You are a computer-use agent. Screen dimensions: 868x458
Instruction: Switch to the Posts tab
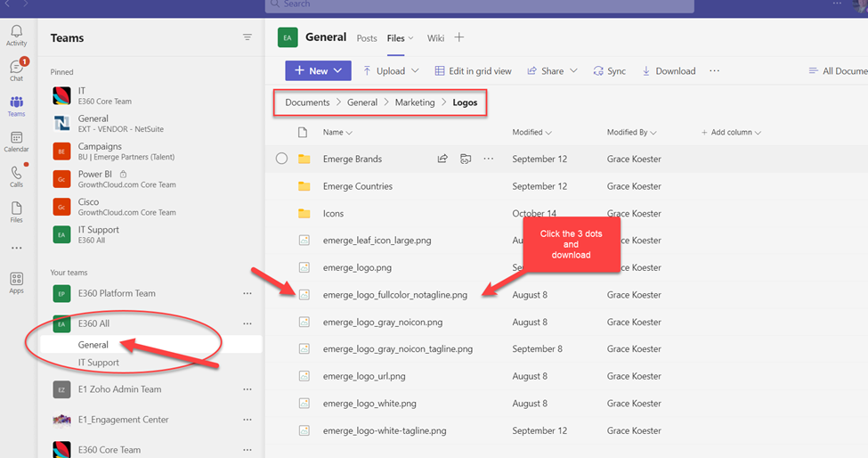tap(367, 38)
